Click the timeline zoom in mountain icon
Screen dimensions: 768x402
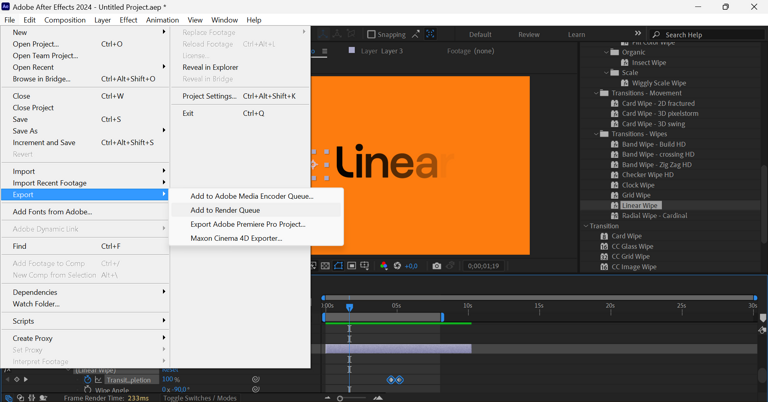pyautogui.click(x=378, y=398)
